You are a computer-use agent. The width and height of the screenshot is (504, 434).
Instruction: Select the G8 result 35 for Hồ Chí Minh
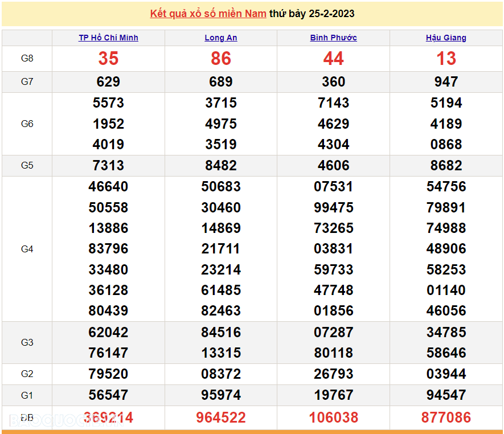click(108, 59)
